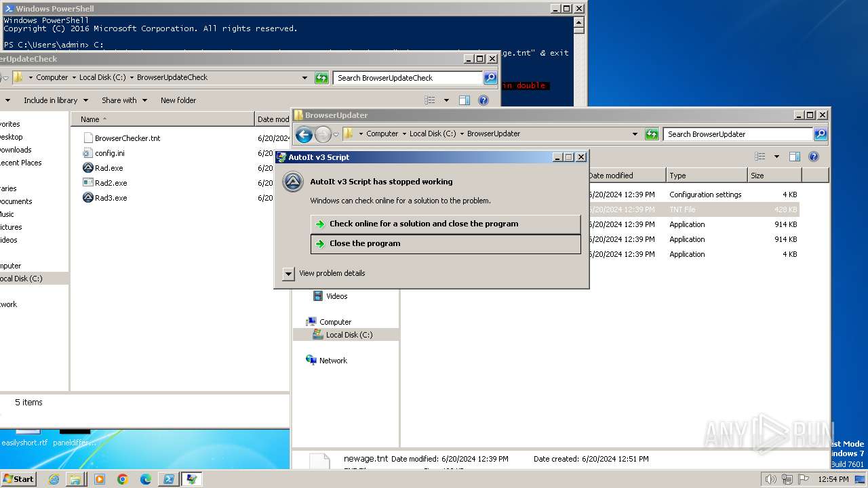Change view icon in BrowserUpdateCheck toolbar
The height and width of the screenshot is (488, 868).
pos(430,100)
